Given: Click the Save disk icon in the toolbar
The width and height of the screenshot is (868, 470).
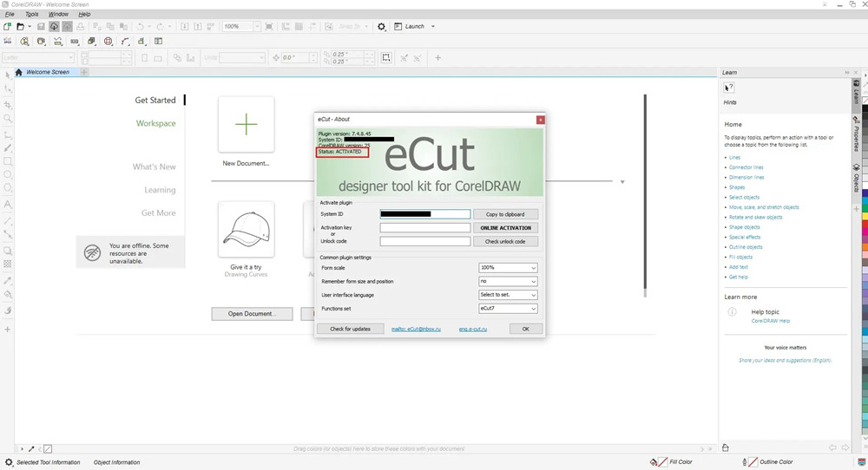Looking at the screenshot, I should 41,27.
